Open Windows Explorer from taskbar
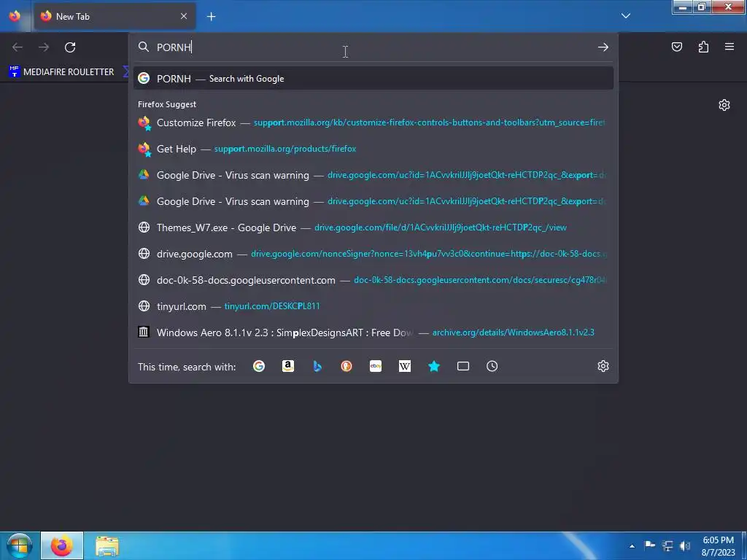 [107, 546]
